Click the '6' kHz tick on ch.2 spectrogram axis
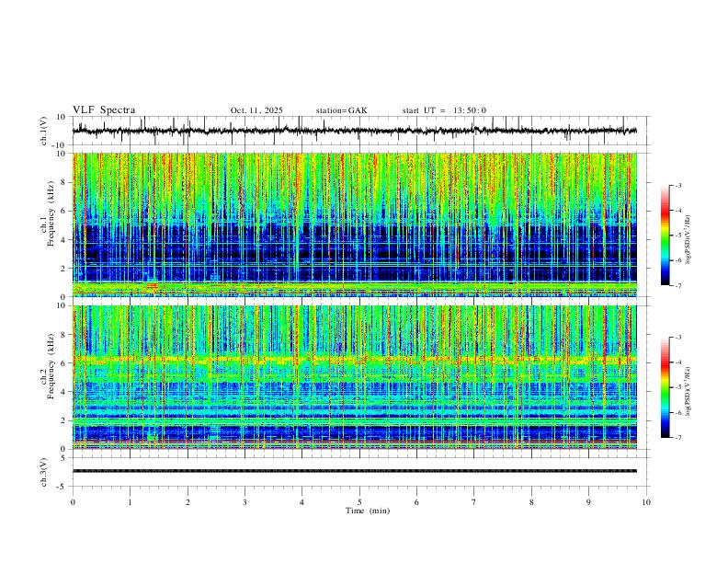The image size is (728, 563). click(64, 363)
